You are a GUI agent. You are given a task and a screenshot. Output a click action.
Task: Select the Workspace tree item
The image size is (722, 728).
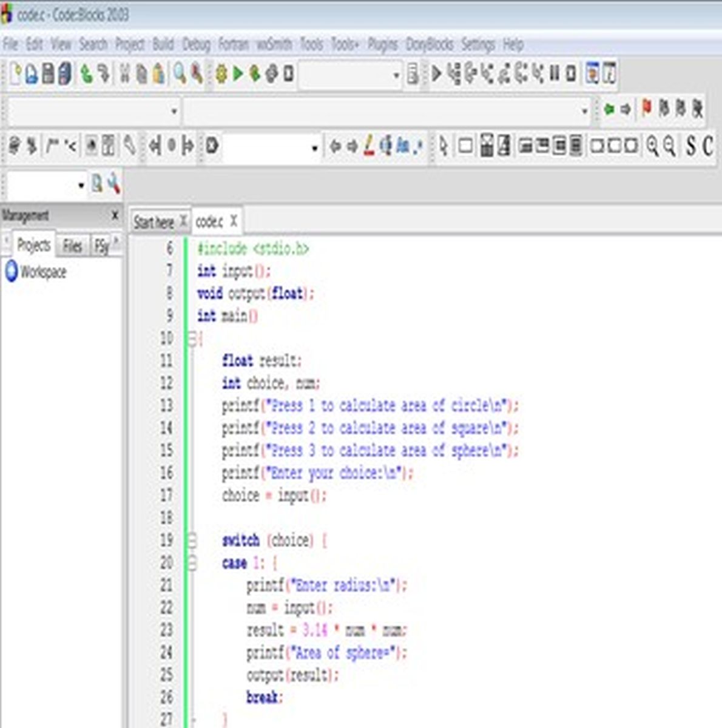click(42, 272)
